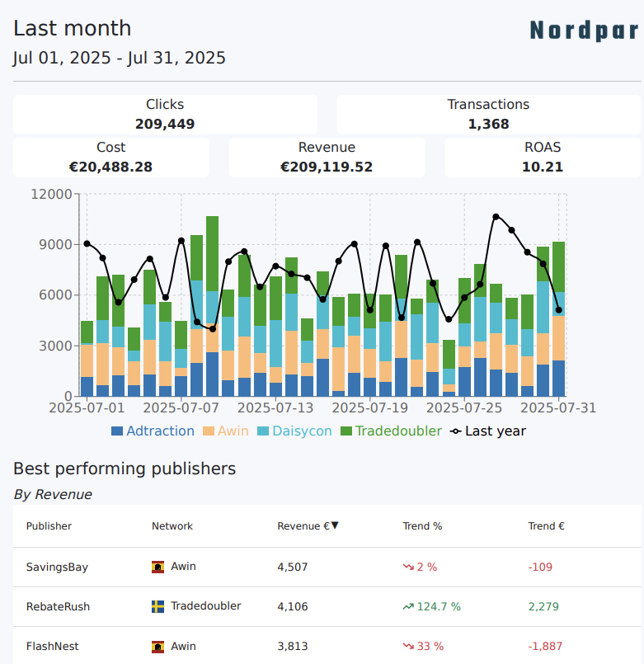
Task: Click the downward trend arrow in FlashNest row
Action: tap(408, 646)
